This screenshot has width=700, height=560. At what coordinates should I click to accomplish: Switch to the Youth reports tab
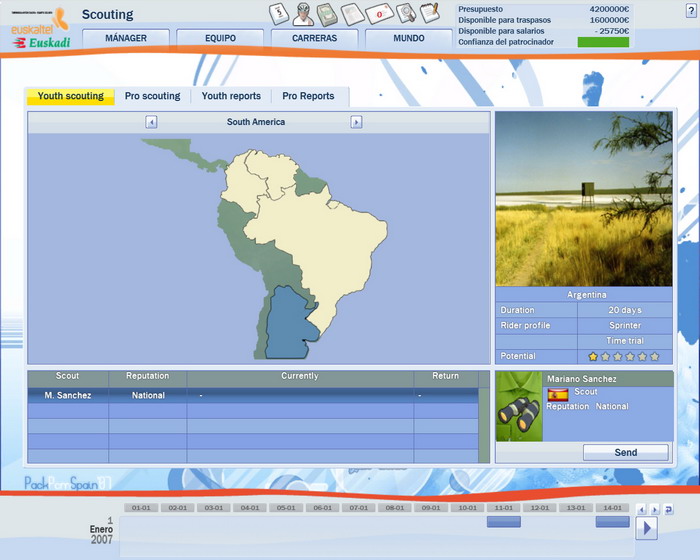coord(231,96)
